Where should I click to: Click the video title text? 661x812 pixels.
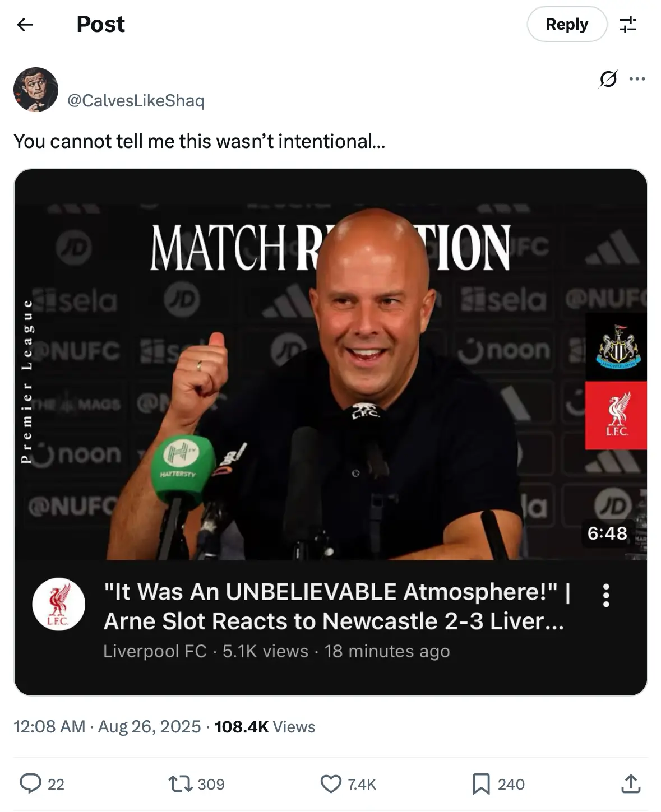point(336,606)
